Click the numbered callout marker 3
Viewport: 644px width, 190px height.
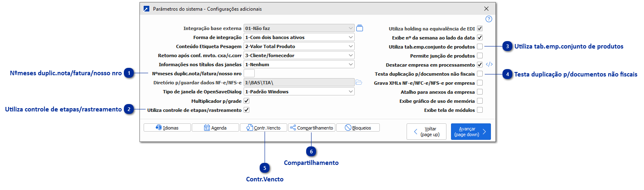coord(507,46)
